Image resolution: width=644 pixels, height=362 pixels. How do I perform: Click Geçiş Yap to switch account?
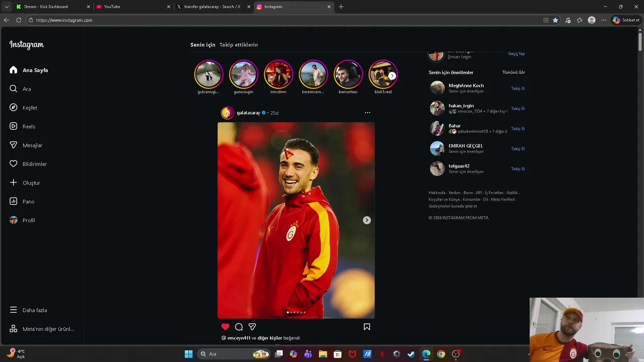tap(516, 54)
